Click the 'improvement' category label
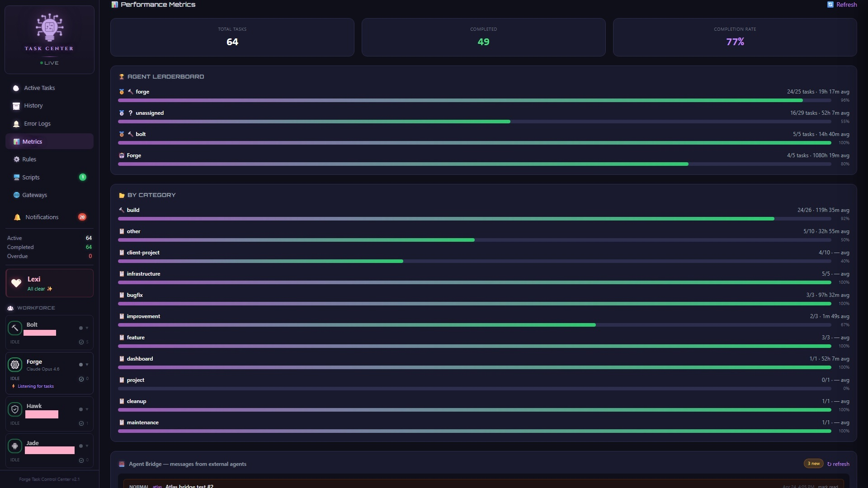This screenshot has height=488, width=868. 143,316
